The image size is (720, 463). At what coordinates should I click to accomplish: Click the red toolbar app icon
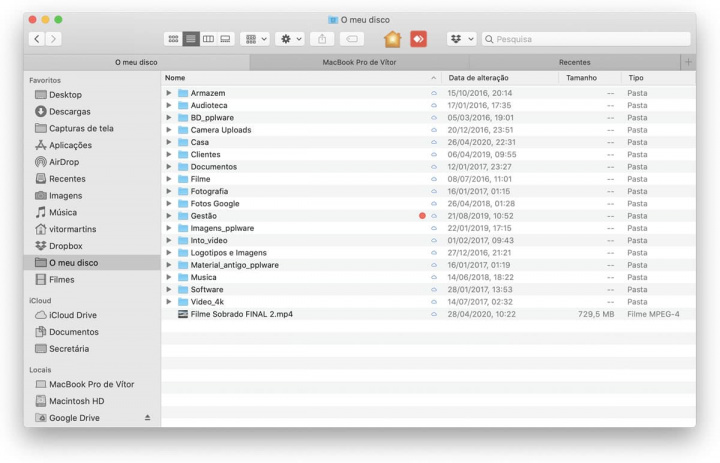pos(418,39)
